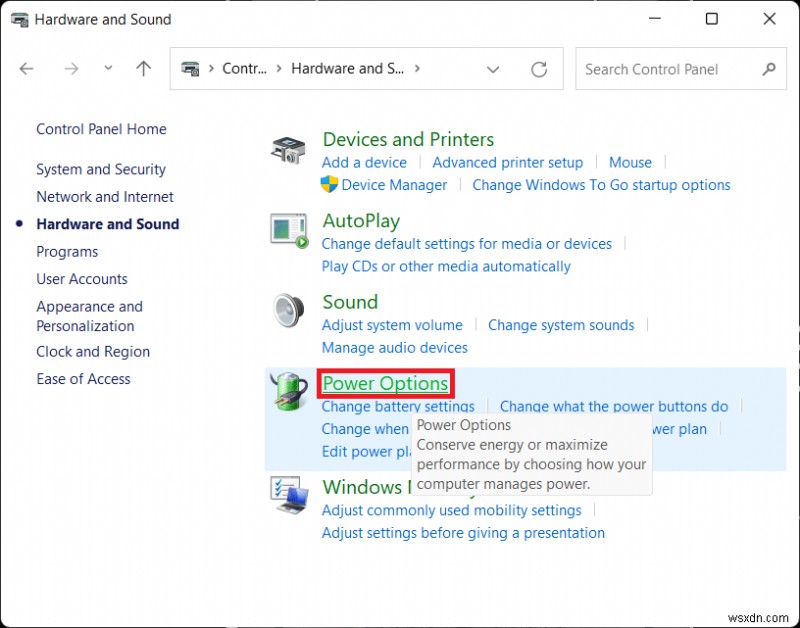Open the Power Options link
This screenshot has height=628, width=800.
click(385, 383)
